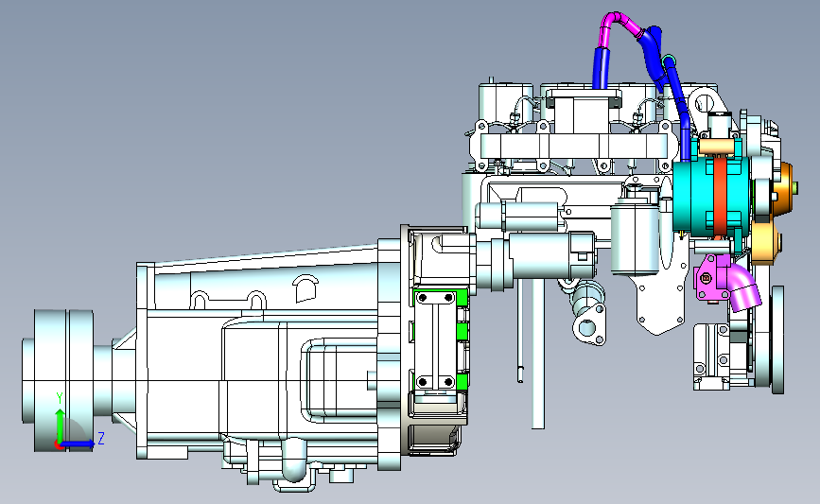Click the Y label of the axis triad
The width and height of the screenshot is (820, 504).
(60, 398)
